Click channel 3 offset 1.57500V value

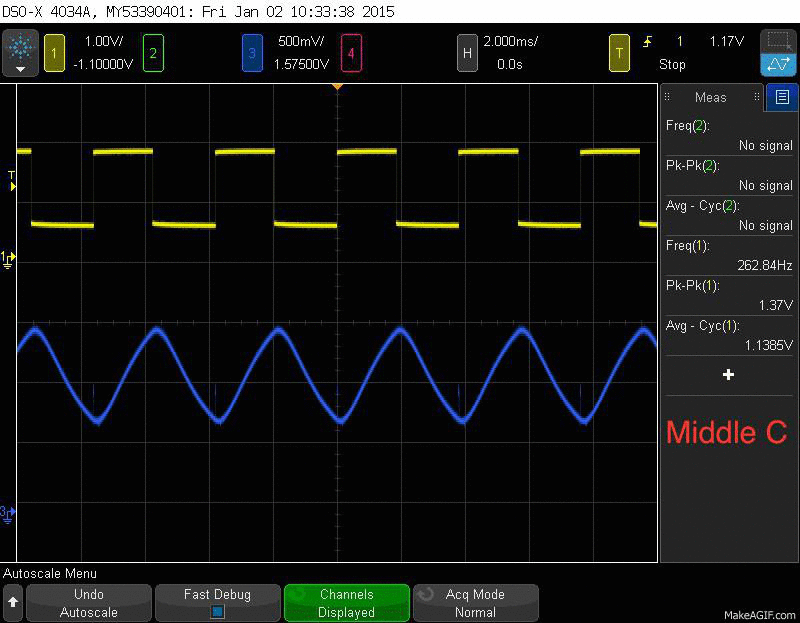(x=301, y=64)
